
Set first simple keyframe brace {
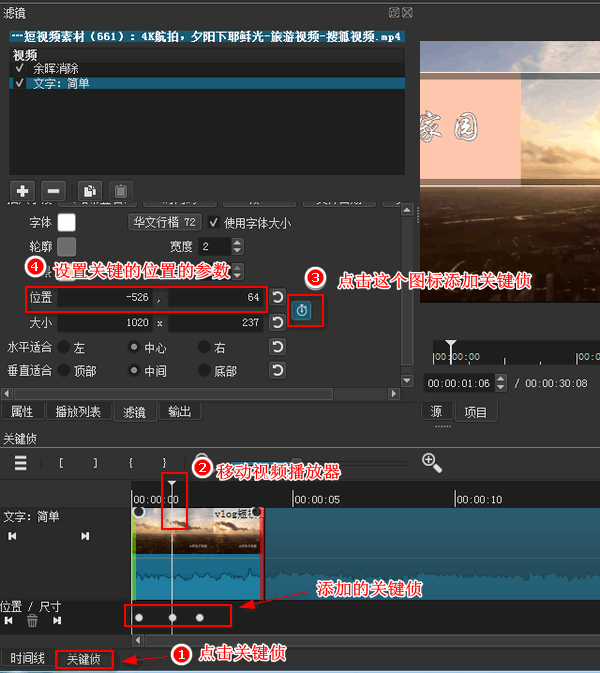130,463
